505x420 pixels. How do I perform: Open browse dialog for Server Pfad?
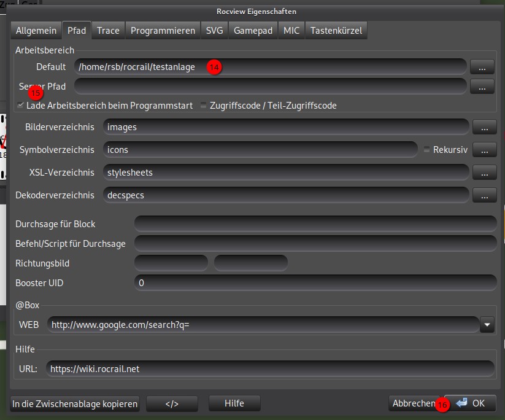tap(482, 87)
